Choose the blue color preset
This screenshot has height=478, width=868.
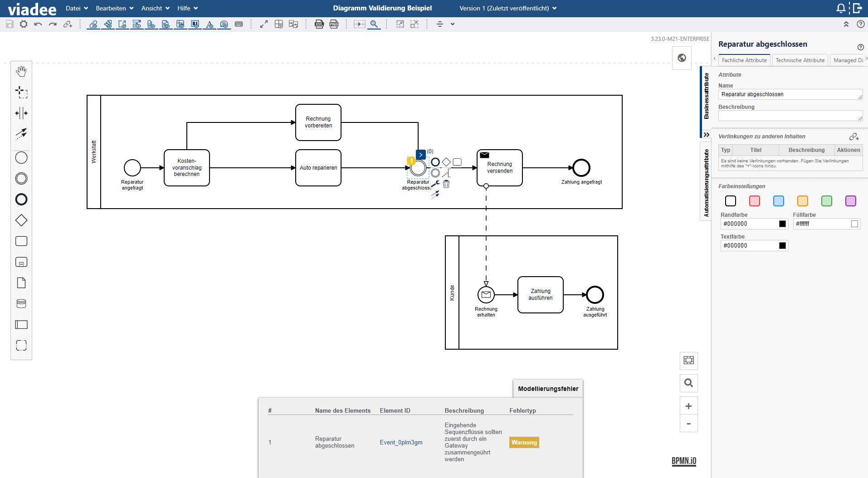[x=779, y=201]
